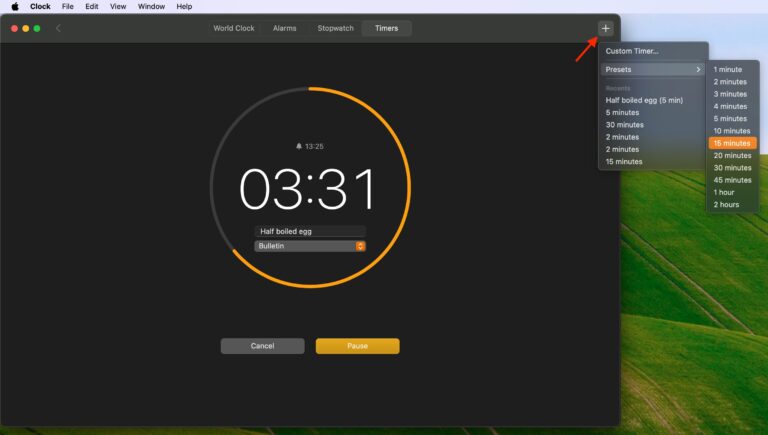
Task: Click the bell alarm time 13:25
Action: [310, 146]
